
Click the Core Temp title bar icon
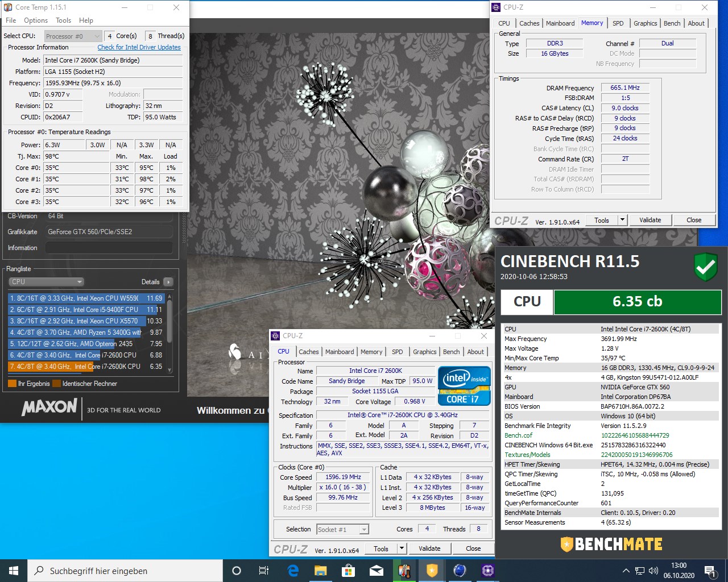pos(8,7)
